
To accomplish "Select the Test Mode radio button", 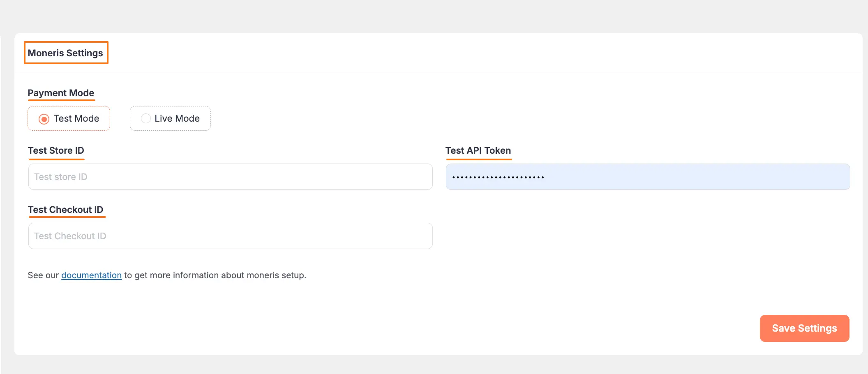I will pos(44,118).
